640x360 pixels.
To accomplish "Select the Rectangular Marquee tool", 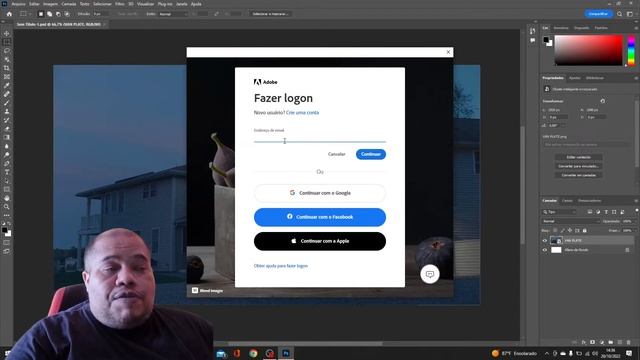I will point(7,42).
